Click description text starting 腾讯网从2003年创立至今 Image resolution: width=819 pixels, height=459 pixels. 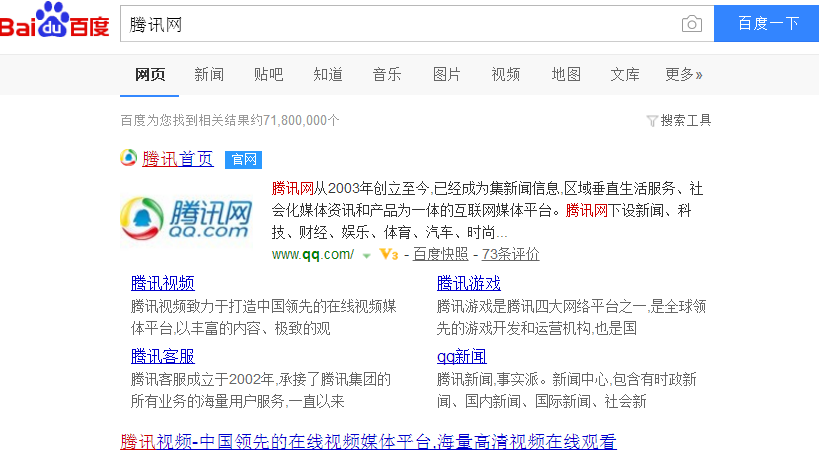coord(487,210)
